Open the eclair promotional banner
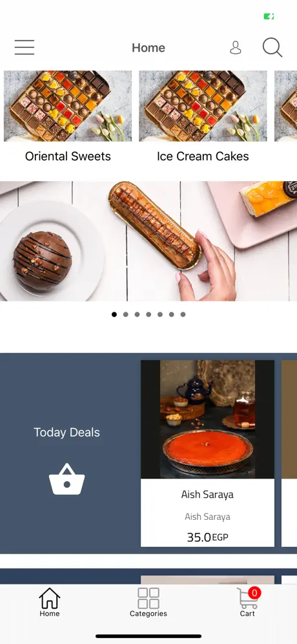The width and height of the screenshot is (297, 644). [x=148, y=241]
